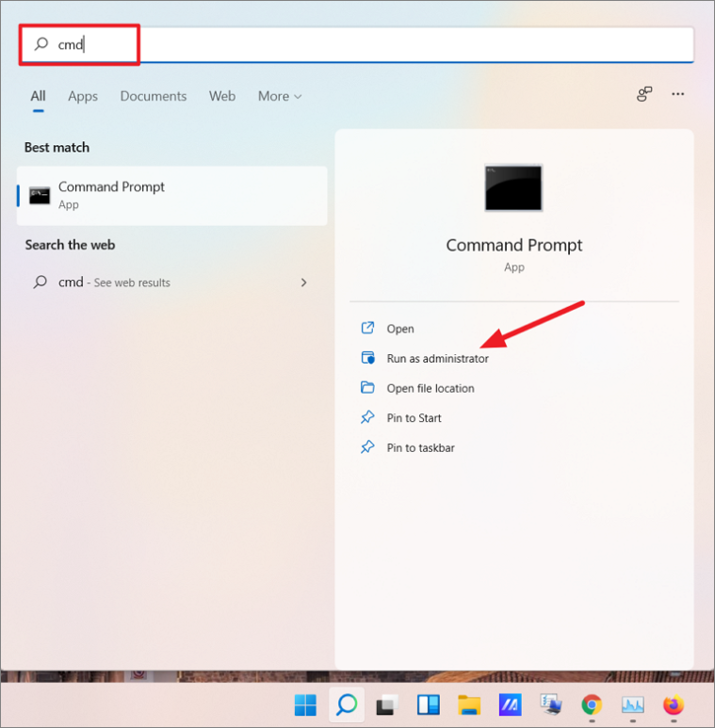This screenshot has height=728, width=715.
Task: Click the taskbar Search icon
Action: pyautogui.click(x=347, y=705)
